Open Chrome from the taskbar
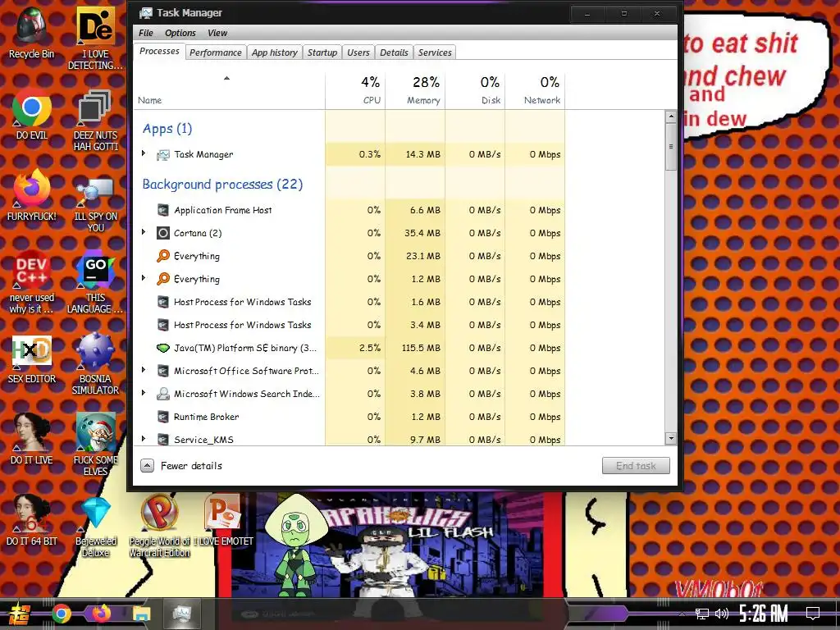Screen dimensions: 840x630 (62, 614)
